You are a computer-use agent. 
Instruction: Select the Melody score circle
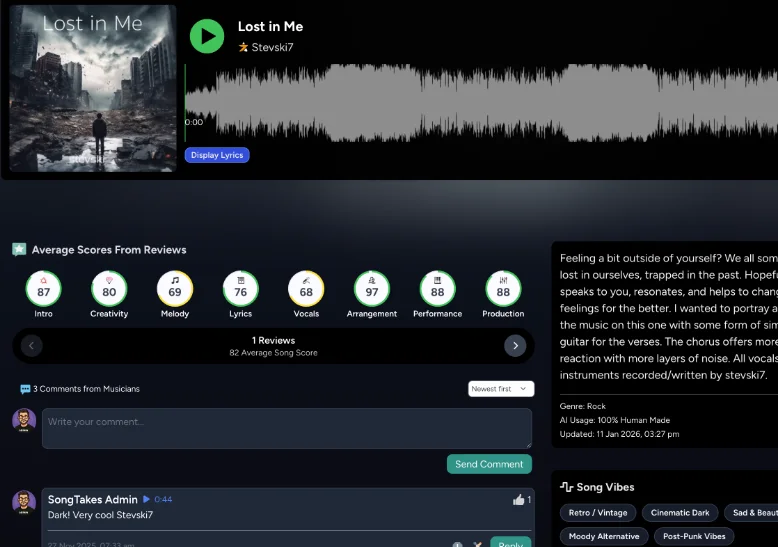coord(175,290)
